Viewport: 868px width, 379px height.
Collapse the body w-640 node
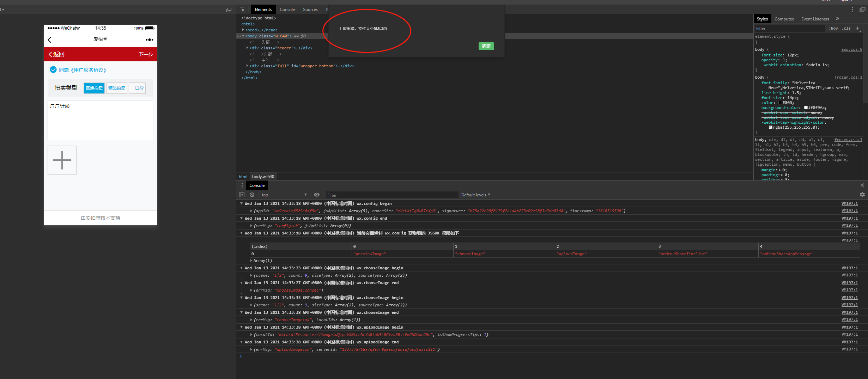point(243,36)
